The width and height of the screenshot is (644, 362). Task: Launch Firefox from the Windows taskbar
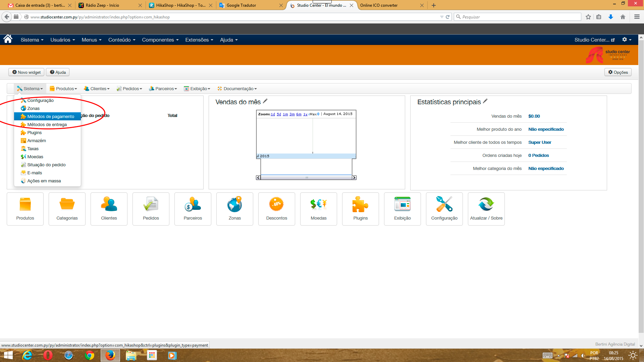[110, 355]
